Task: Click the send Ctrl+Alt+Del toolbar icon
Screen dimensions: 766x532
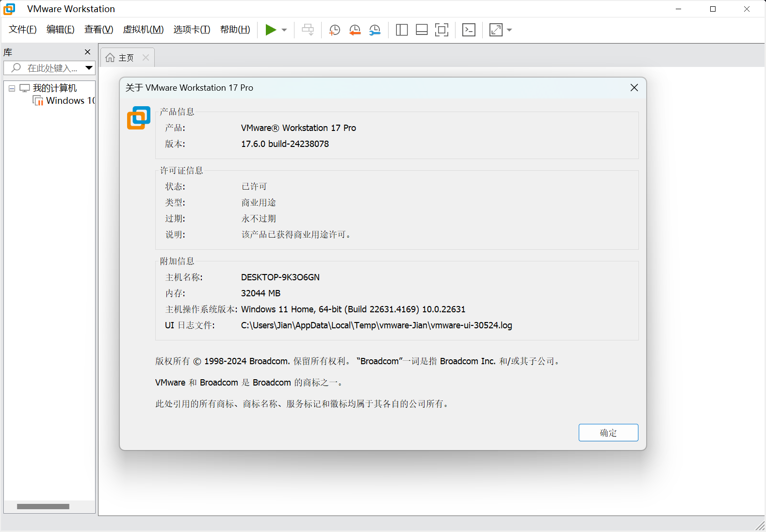Action: tap(308, 30)
